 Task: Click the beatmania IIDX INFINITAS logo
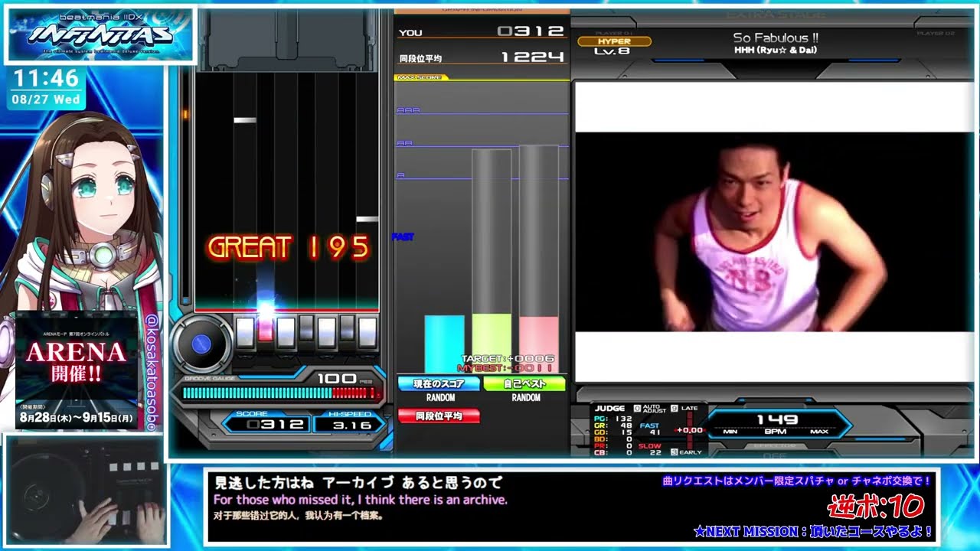pos(100,34)
